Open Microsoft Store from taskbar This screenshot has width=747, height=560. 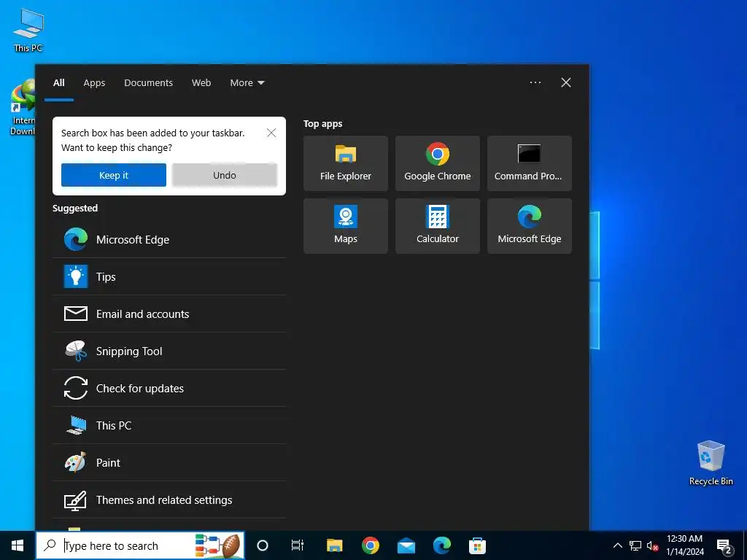coord(477,545)
